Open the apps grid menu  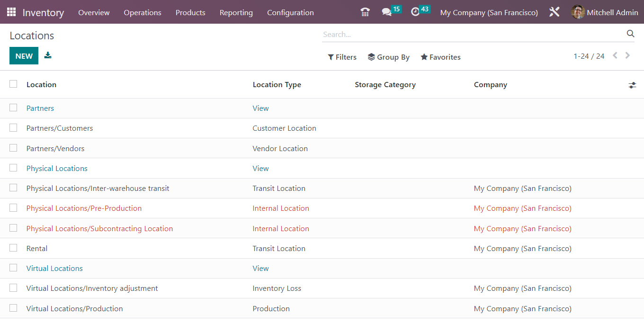tap(10, 11)
